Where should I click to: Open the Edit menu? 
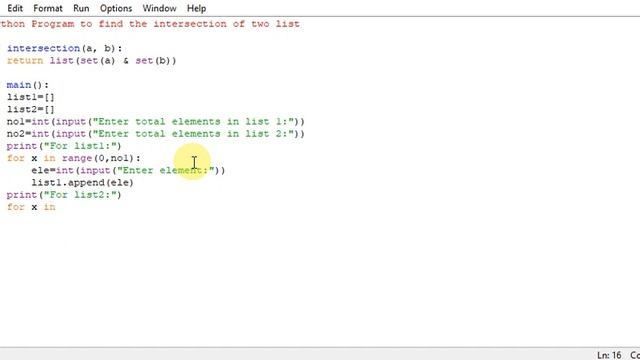click(x=15, y=8)
